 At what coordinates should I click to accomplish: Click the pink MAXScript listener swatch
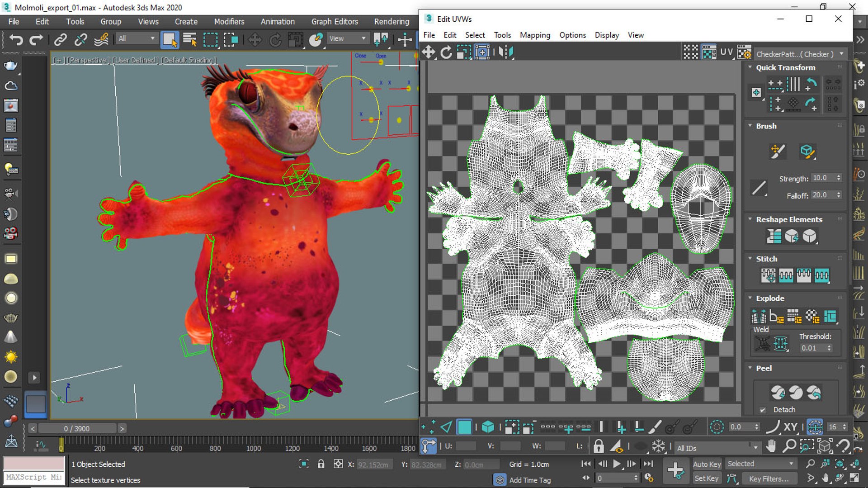34,464
